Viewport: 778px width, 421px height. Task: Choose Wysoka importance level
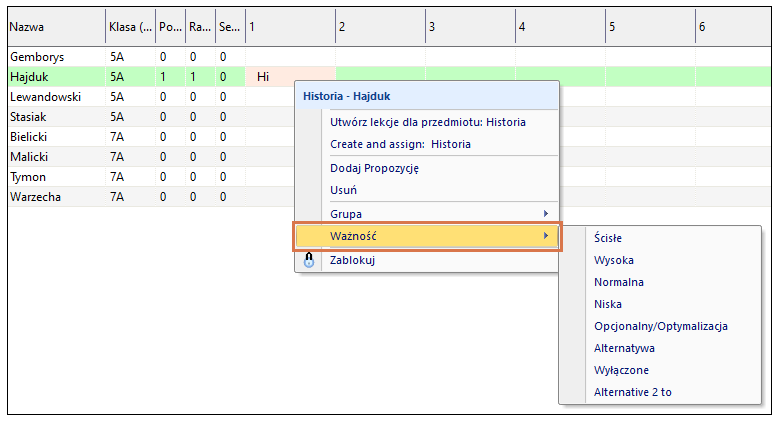(x=613, y=260)
